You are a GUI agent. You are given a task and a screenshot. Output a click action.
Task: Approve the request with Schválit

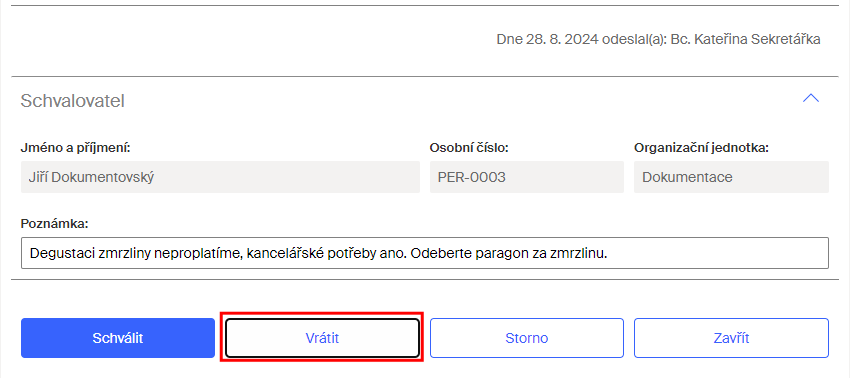[118, 338]
